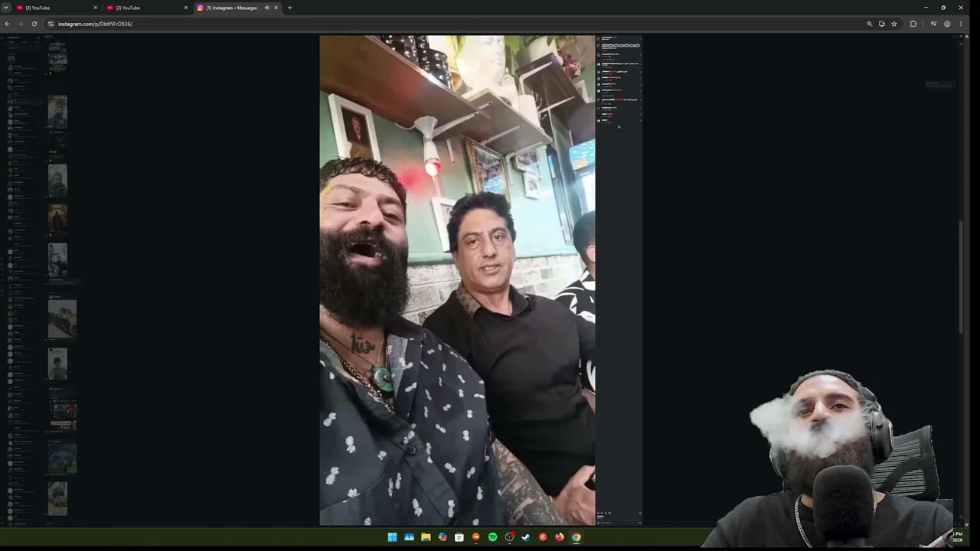
Task: Click the taskbar clock
Action: pos(957,536)
